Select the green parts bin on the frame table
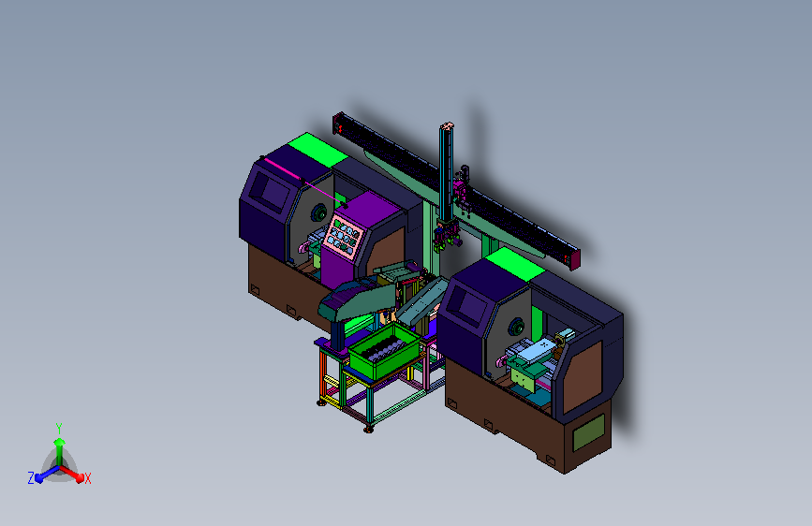Image resolution: width=812 pixels, height=526 pixels. pyautogui.click(x=384, y=350)
